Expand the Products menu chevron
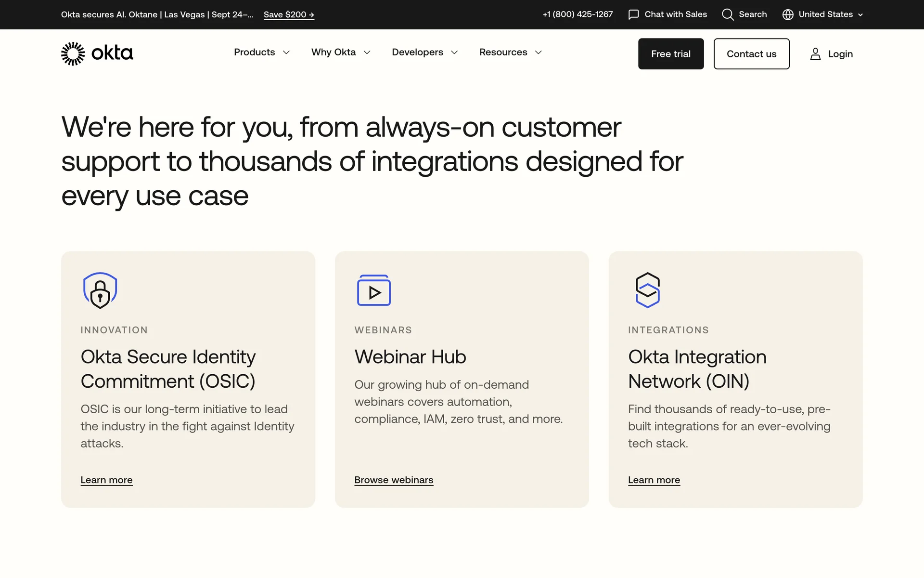This screenshot has width=924, height=578. point(286,53)
